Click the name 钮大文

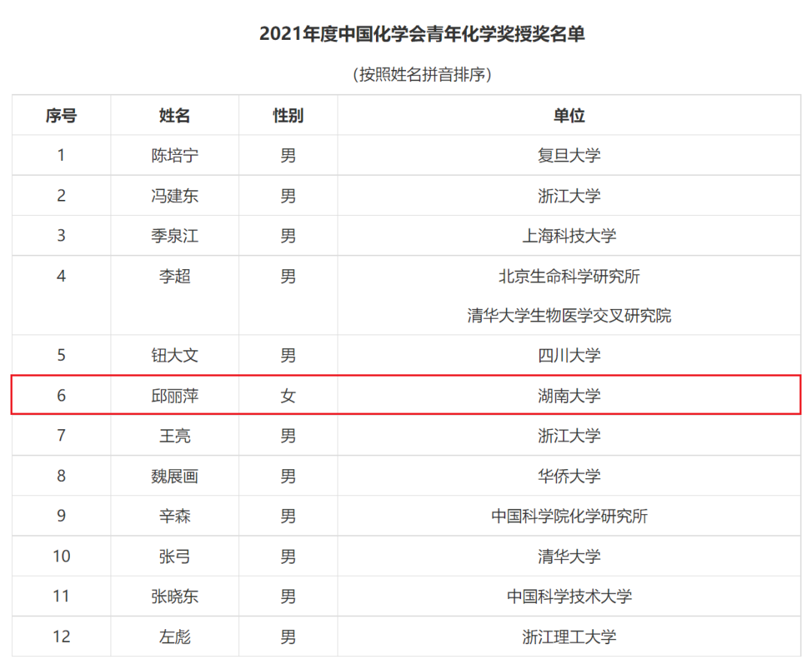click(174, 356)
